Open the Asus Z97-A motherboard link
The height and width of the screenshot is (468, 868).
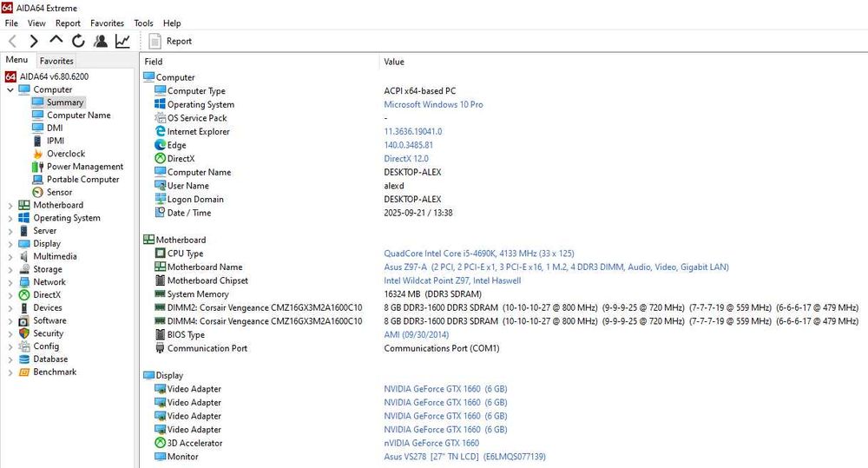tap(556, 267)
